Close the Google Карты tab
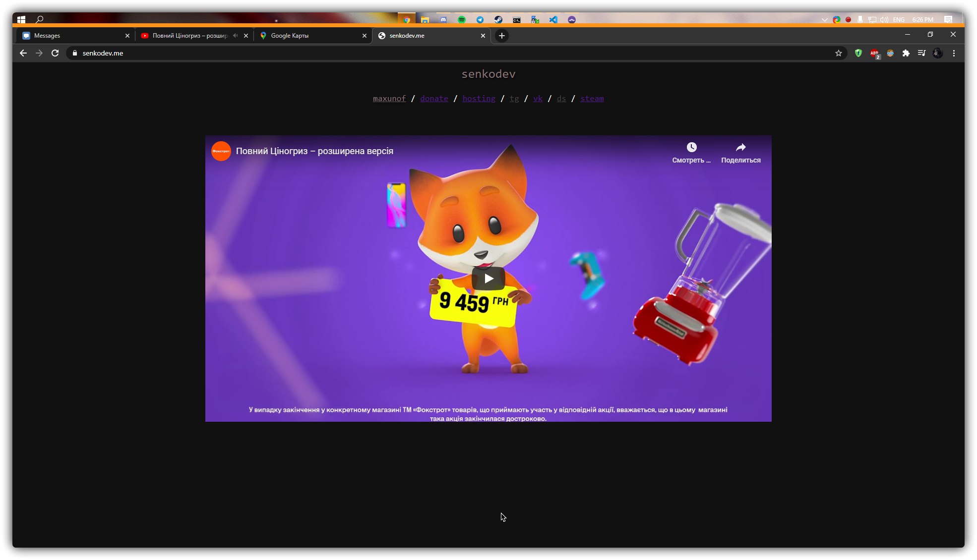The height and width of the screenshot is (560, 977). 365,36
